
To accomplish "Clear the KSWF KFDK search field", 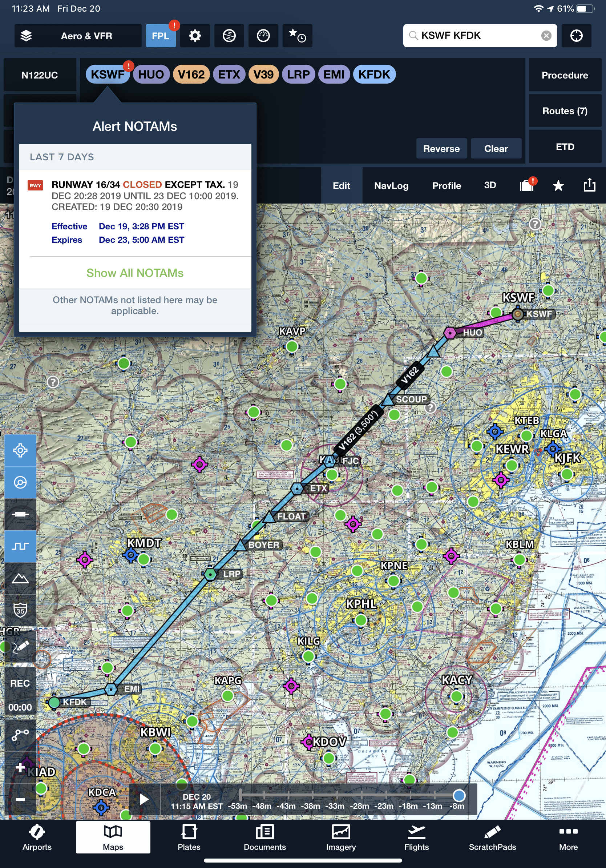I will (x=546, y=36).
